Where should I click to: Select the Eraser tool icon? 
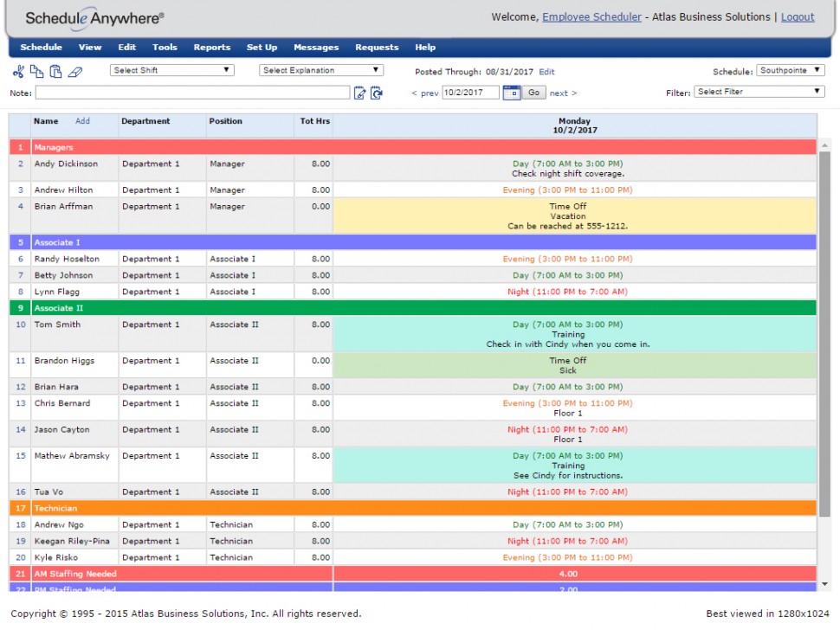click(x=75, y=71)
